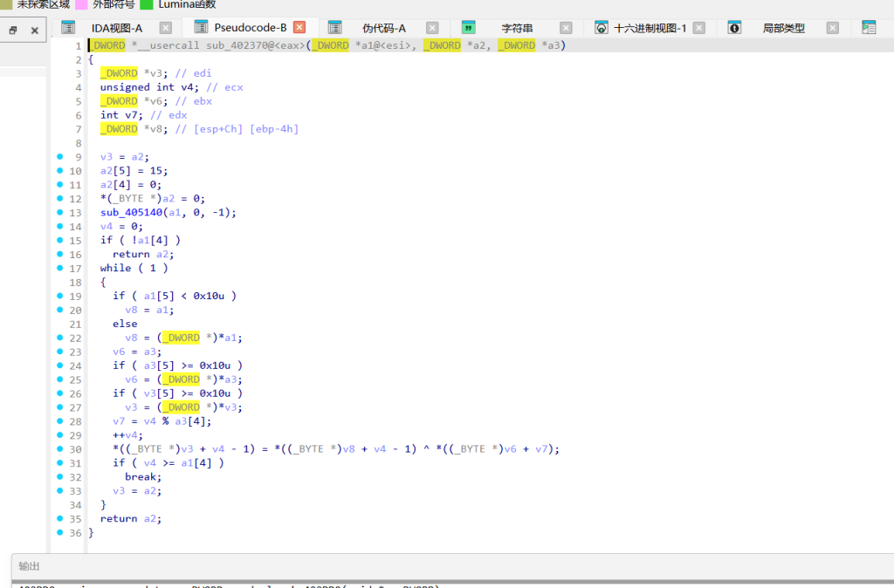The image size is (894, 588).
Task: Close the 十六进制视图-1 tab
Action: point(699,27)
